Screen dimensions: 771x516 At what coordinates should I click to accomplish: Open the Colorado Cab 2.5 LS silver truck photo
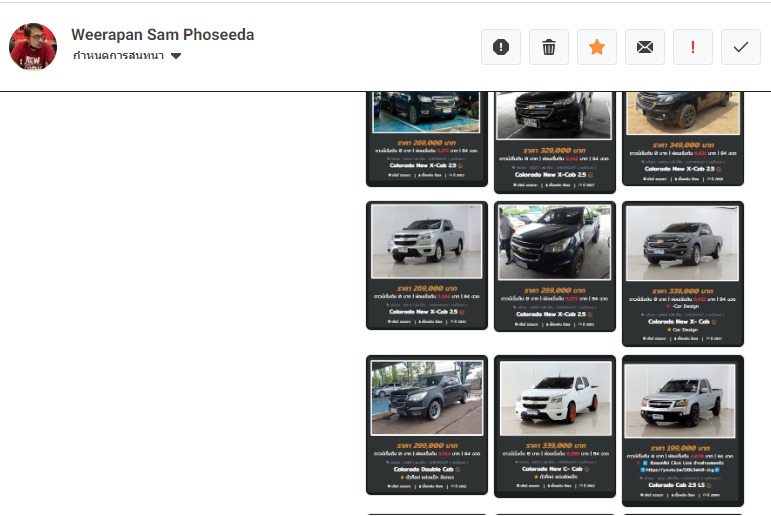pyautogui.click(x=680, y=401)
